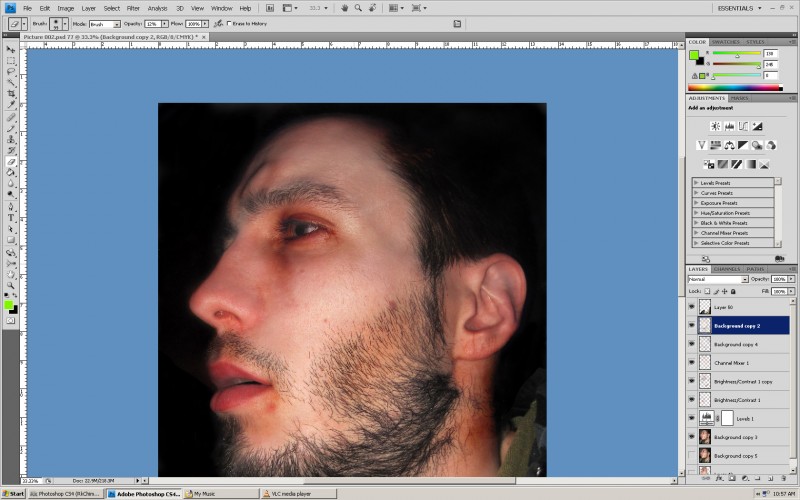Open the Layer menu
800x500 pixels.
click(x=89, y=8)
